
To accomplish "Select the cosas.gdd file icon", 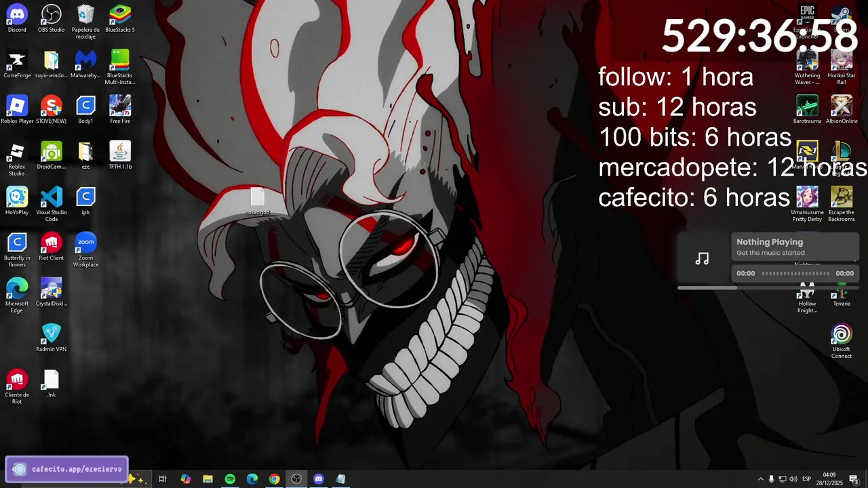I will click(258, 202).
